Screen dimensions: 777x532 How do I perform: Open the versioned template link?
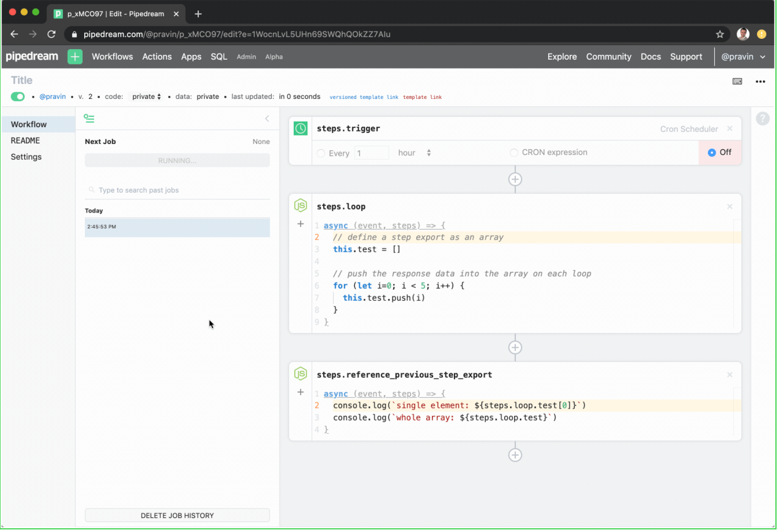click(x=363, y=97)
